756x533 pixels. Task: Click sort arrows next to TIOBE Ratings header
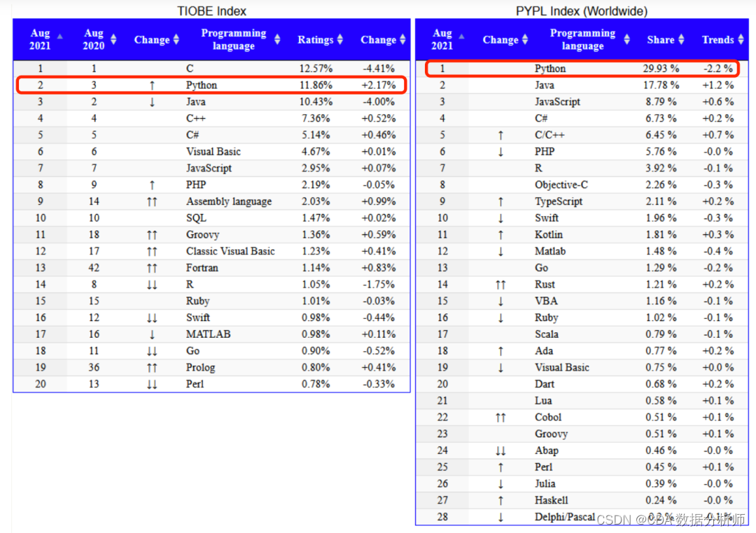tap(340, 39)
